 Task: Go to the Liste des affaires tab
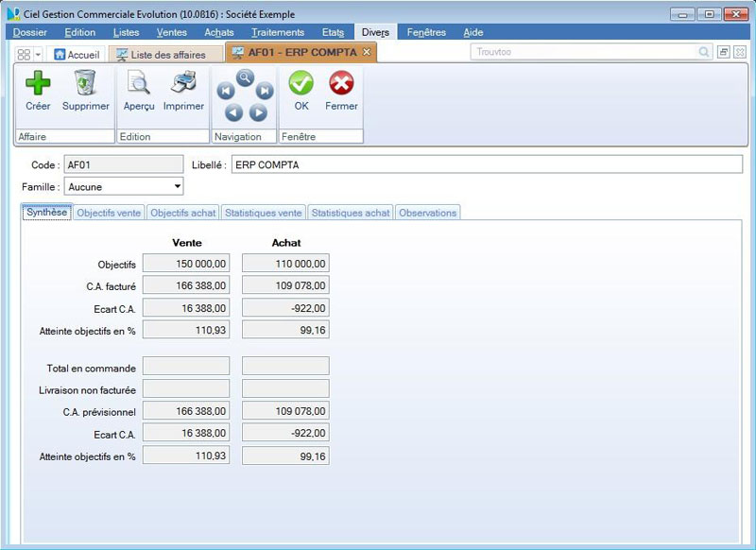161,55
